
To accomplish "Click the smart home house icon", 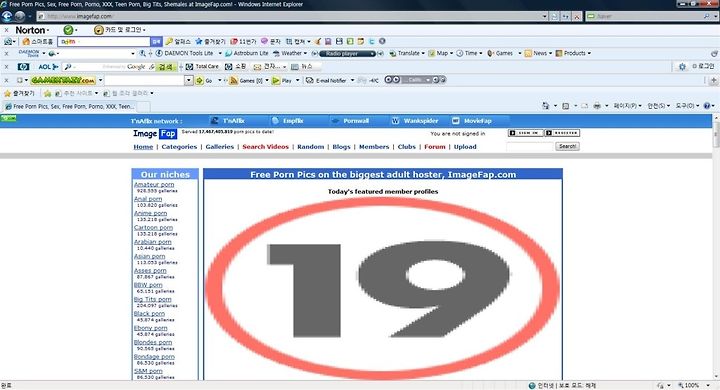I will coord(26,41).
